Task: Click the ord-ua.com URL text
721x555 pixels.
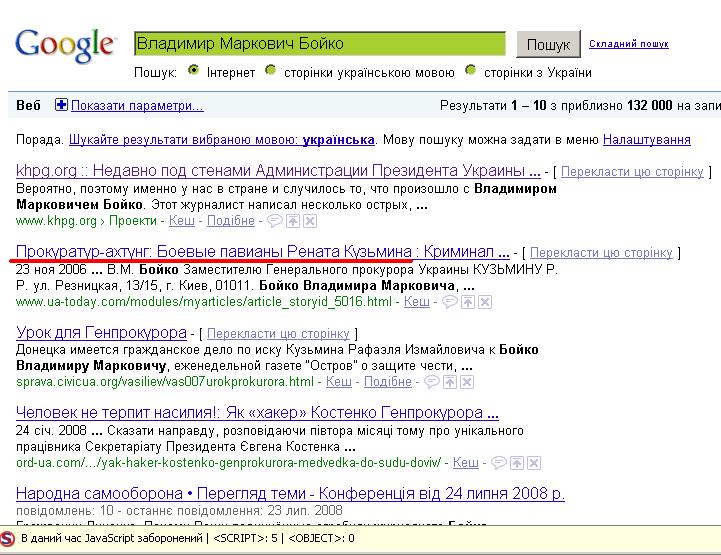Action: click(x=228, y=463)
